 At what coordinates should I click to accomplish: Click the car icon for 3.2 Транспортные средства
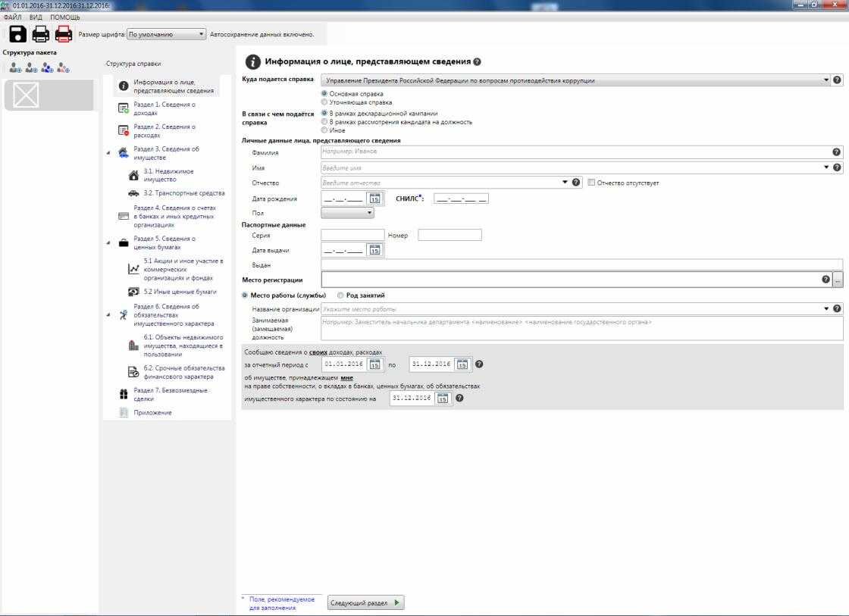click(x=133, y=193)
